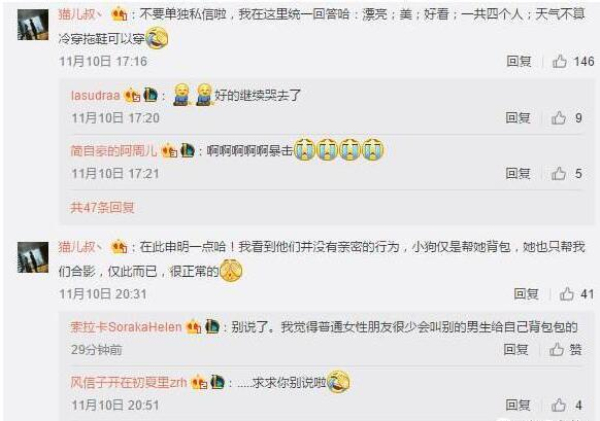
Task: Reply to lasudraa's 17:20 comment
Action: pos(518,118)
